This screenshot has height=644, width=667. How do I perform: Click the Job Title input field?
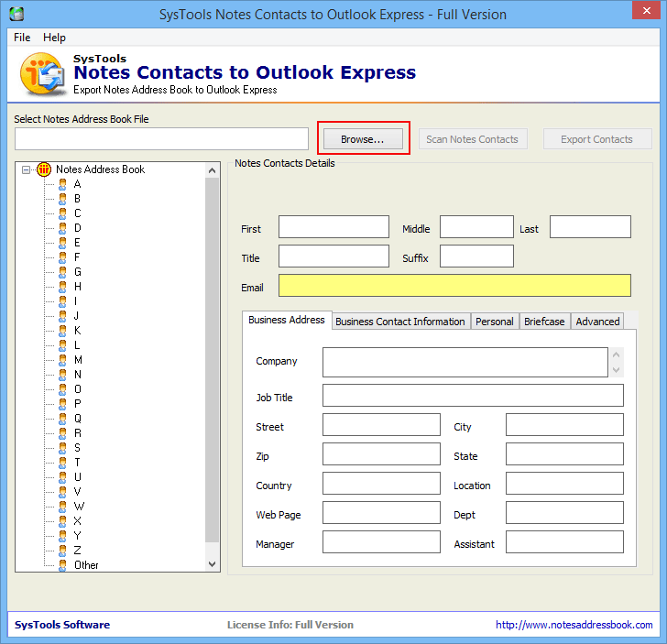[473, 395]
